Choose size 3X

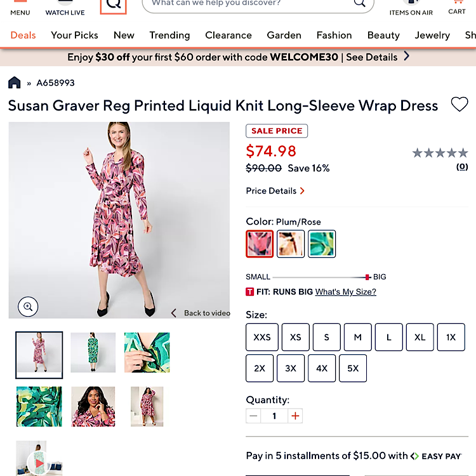[291, 368]
